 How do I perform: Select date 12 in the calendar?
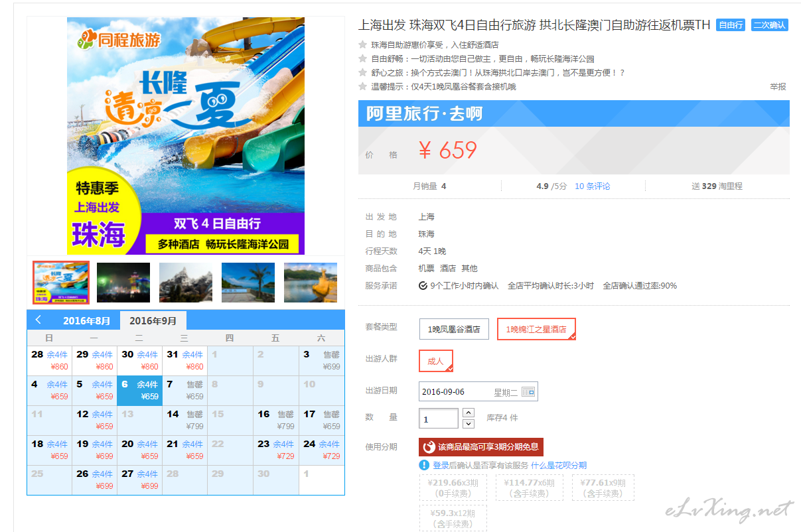[95, 421]
